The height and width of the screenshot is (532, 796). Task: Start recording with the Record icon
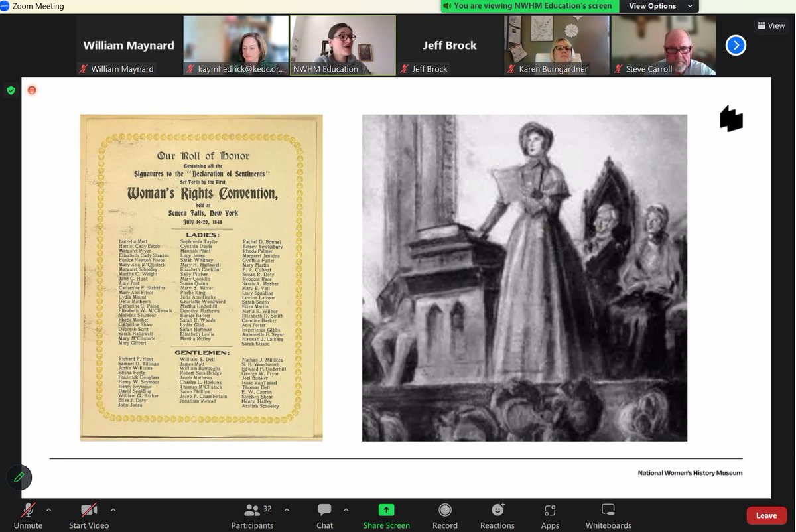pyautogui.click(x=444, y=515)
